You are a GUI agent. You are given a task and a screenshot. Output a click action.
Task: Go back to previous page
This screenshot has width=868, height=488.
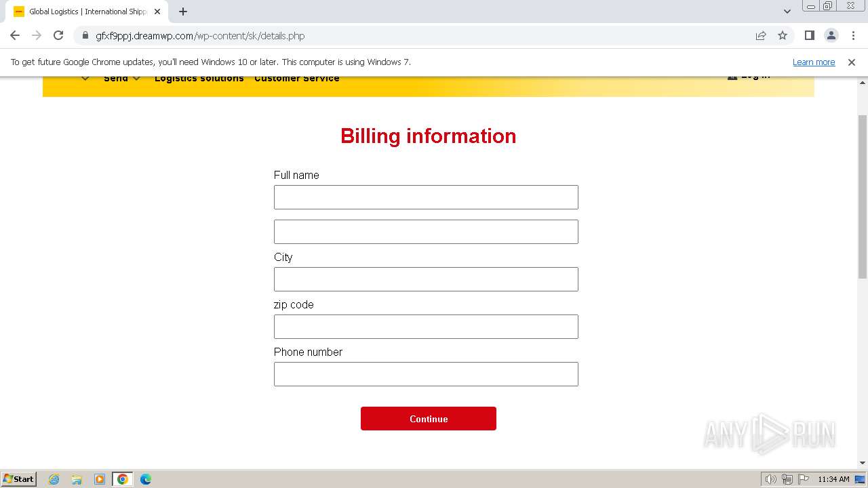(x=15, y=35)
